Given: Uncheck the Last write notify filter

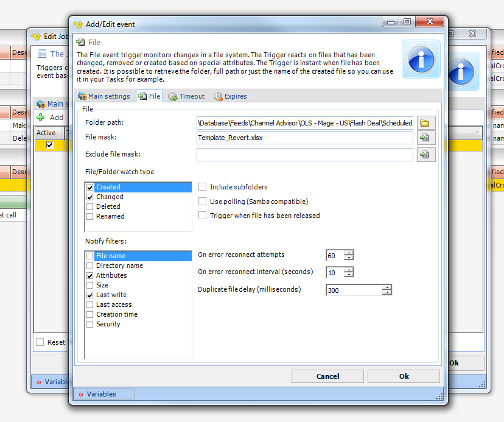Looking at the screenshot, I should (x=90, y=295).
